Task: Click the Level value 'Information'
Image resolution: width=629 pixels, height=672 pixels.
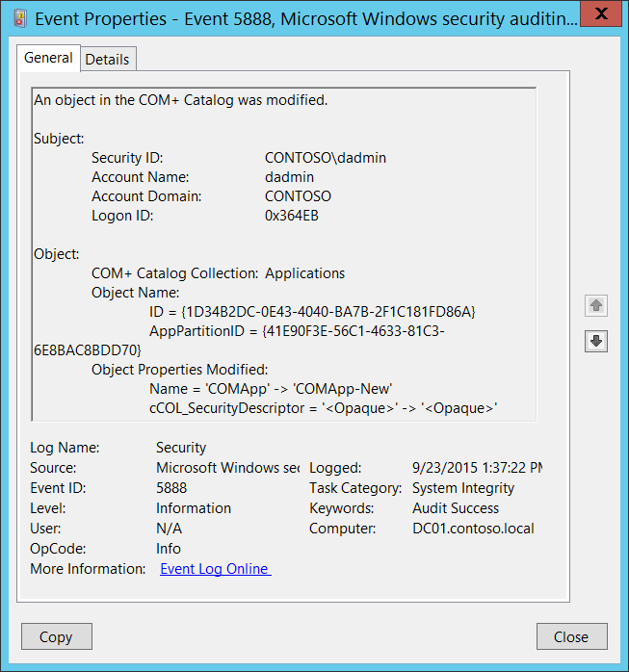Action: point(194,508)
